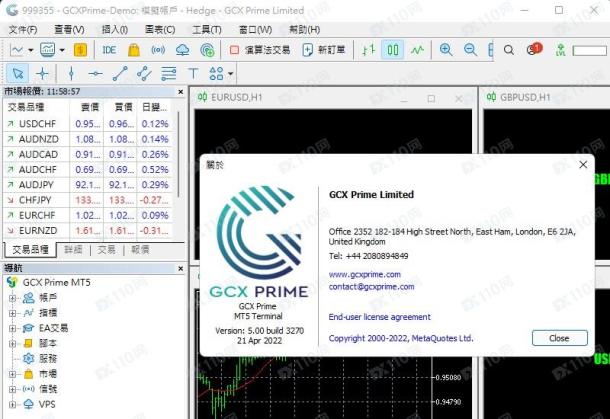This screenshot has width=610, height=419.
Task: Open the Charts menu 图表(C)
Action: point(160,30)
